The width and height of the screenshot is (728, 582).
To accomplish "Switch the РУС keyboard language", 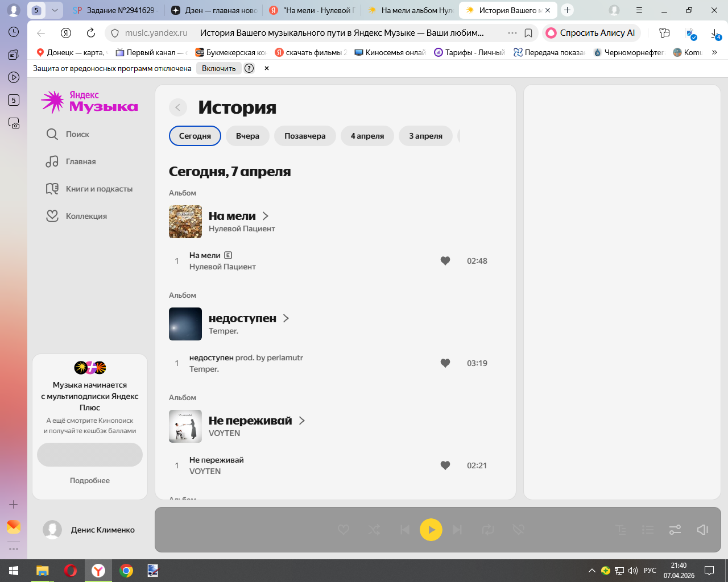I will [x=650, y=571].
